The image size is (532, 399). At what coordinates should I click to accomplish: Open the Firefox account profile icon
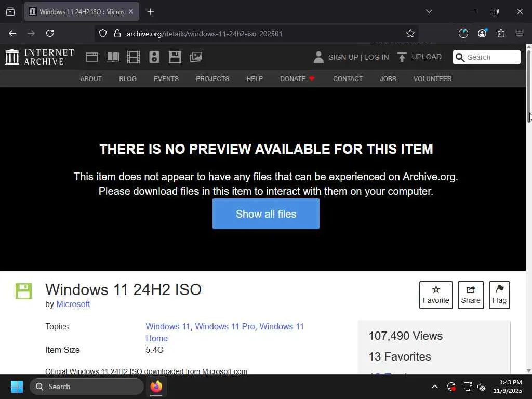tap(482, 33)
